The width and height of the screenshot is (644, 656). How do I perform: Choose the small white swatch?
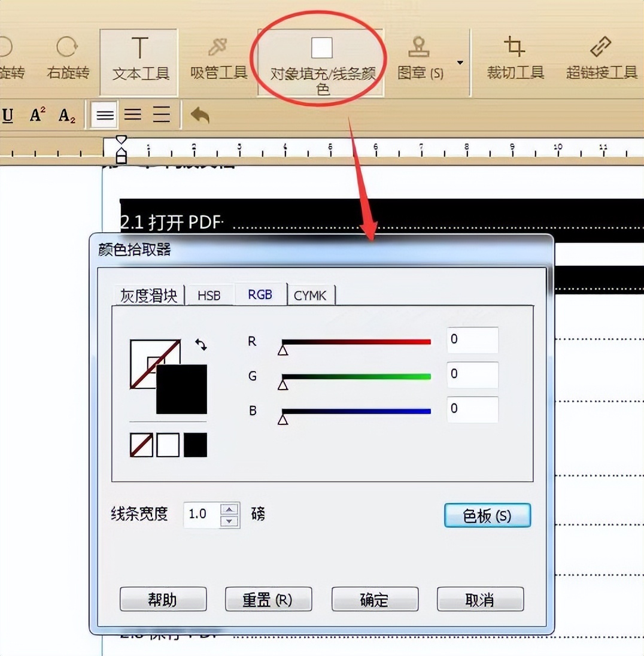tap(168, 445)
